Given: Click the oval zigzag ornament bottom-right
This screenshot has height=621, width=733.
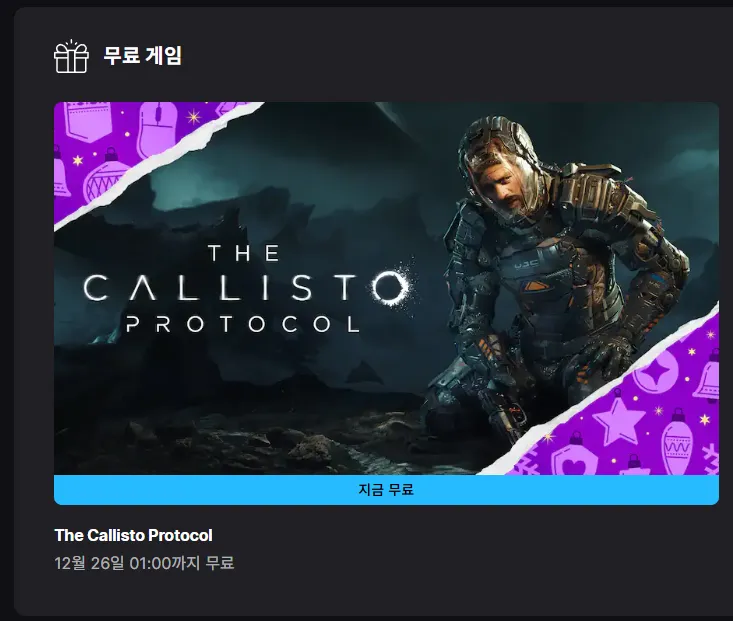Looking at the screenshot, I should [x=676, y=441].
